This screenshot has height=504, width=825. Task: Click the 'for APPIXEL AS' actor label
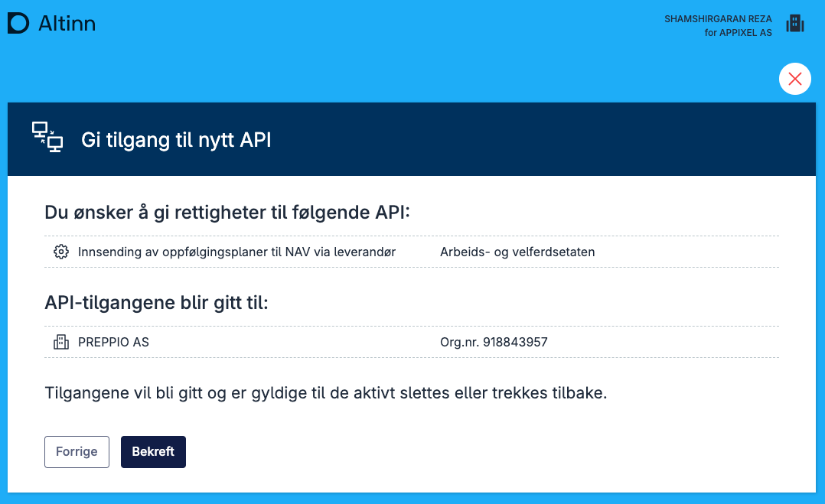coord(738,33)
